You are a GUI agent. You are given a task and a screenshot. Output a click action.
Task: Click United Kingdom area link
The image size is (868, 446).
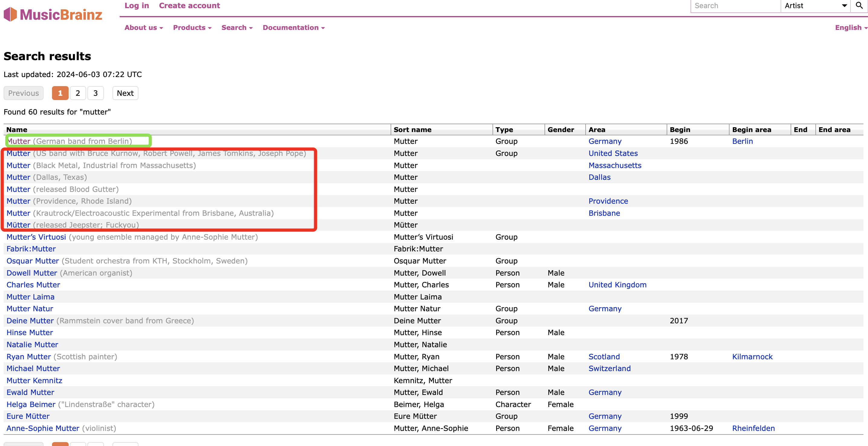tap(617, 285)
